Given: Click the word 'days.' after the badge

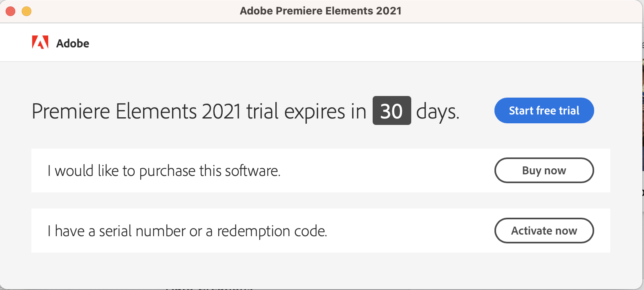Looking at the screenshot, I should click(437, 111).
